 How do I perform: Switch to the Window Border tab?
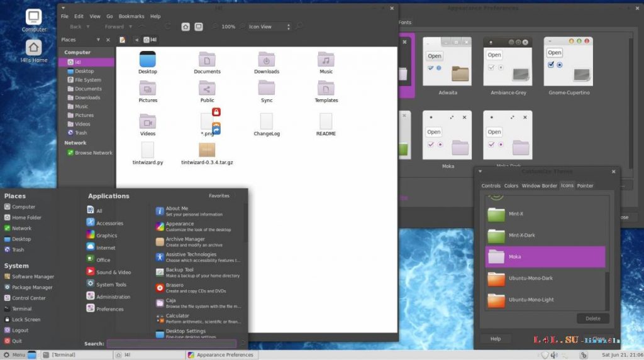[539, 186]
